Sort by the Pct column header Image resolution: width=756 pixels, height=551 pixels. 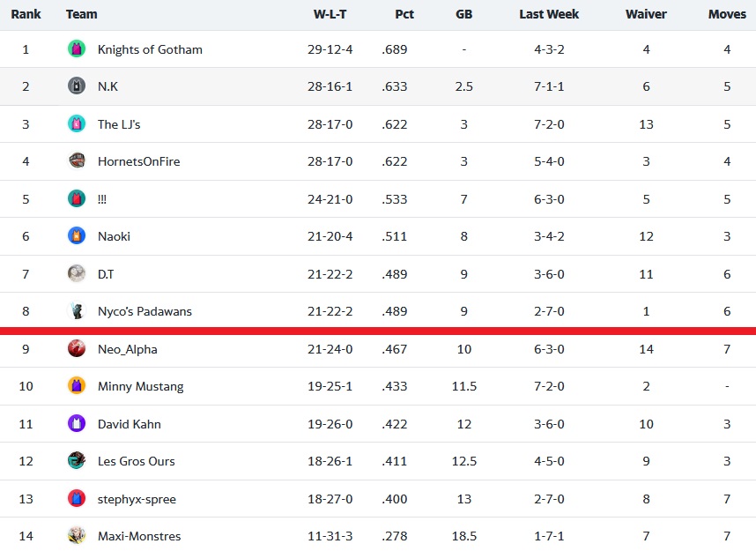[x=404, y=14]
